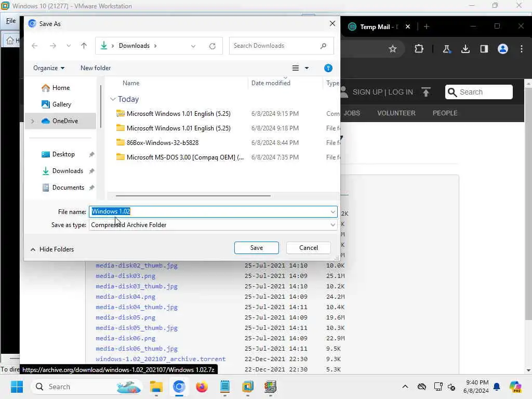This screenshot has height=399, width=532.
Task: Open the PEOPLE menu item
Action: point(445,113)
